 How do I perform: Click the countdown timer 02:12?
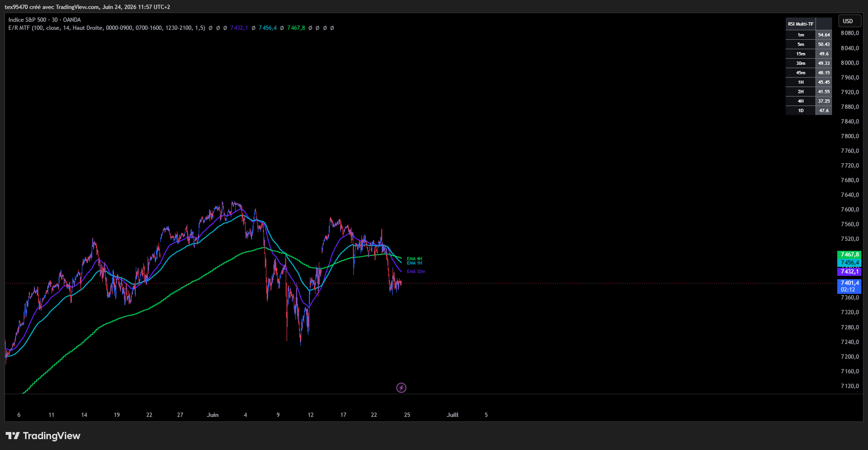click(x=848, y=290)
